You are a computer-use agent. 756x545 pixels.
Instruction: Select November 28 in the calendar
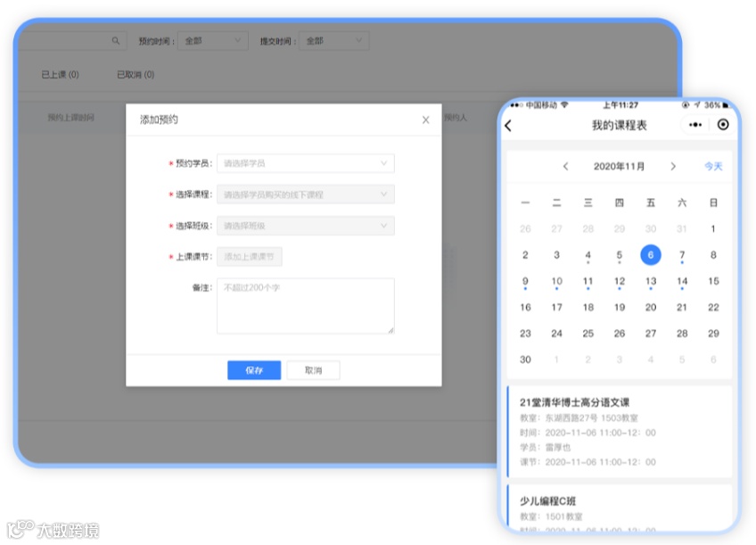tap(682, 334)
